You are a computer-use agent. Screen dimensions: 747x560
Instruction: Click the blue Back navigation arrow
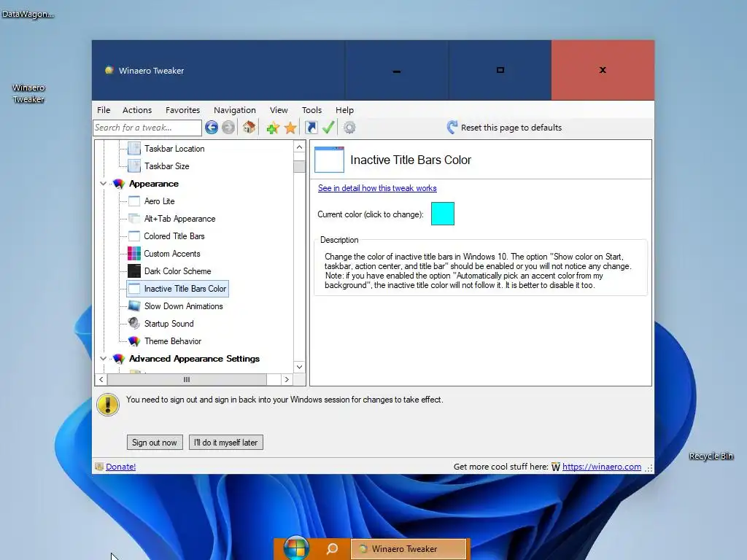click(212, 127)
